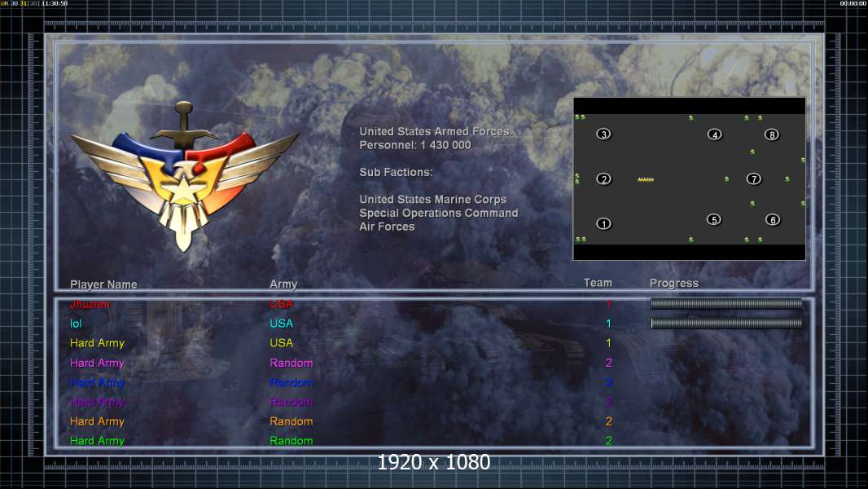The width and height of the screenshot is (868, 489).
Task: Click the 'Sub Factions:' heading
Action: [x=396, y=172]
